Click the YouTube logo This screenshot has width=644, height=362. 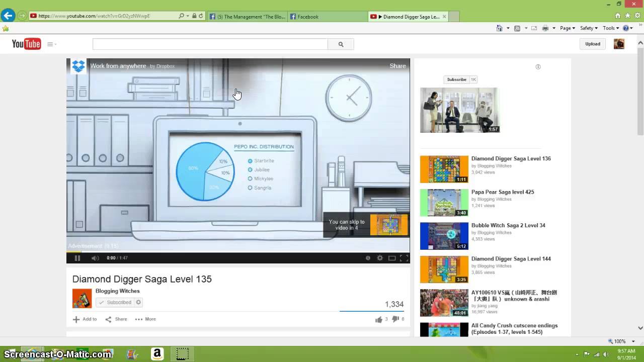pyautogui.click(x=26, y=44)
